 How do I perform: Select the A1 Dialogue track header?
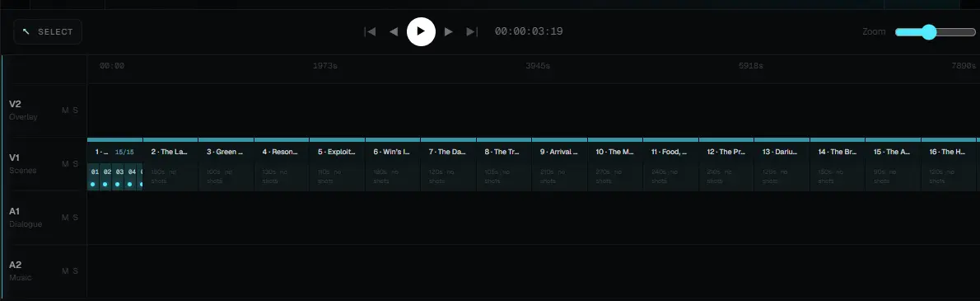(44, 218)
